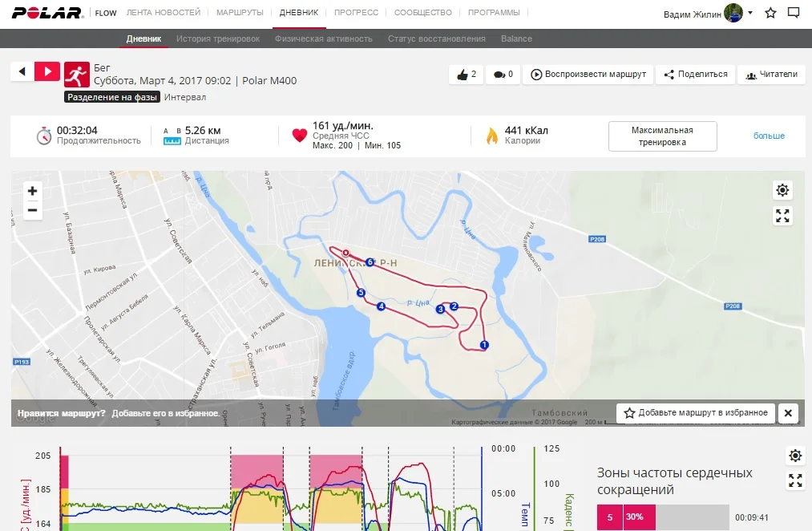Go to next training with red arrow
This screenshot has width=812, height=531.
[47, 71]
